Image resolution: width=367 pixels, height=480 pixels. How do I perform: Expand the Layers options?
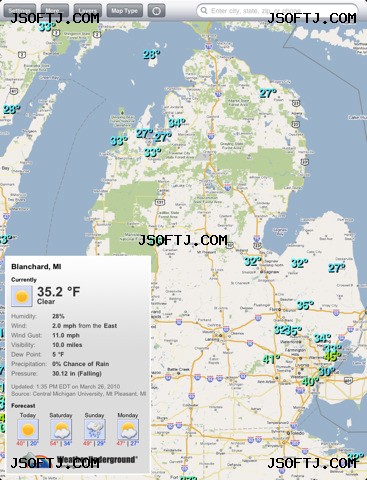click(88, 11)
